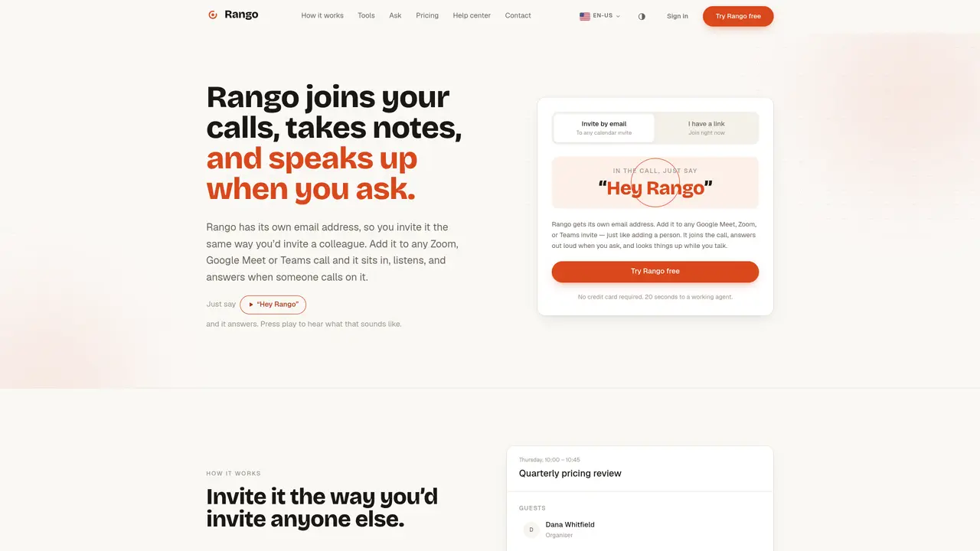The image size is (980, 551).
Task: Click the Thursday 10:00 – 10:45 time
Action: (x=550, y=460)
